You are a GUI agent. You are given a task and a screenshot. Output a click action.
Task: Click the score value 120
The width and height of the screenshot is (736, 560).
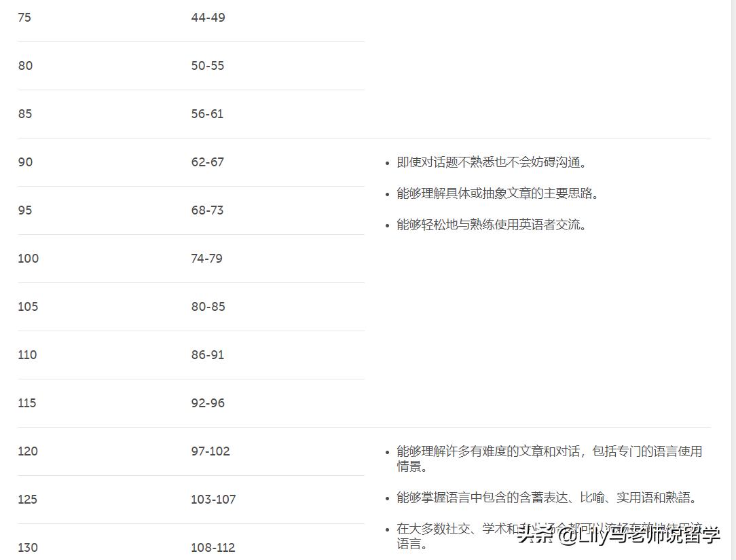click(x=28, y=451)
